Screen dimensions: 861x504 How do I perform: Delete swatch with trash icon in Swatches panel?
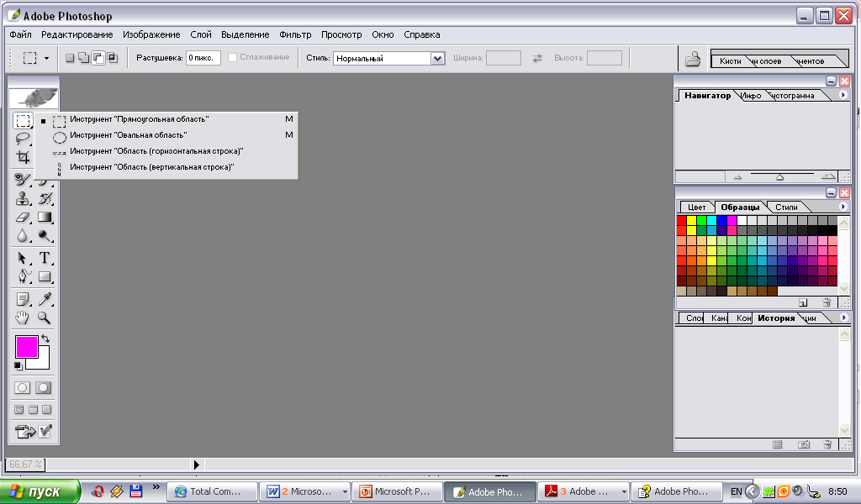pyautogui.click(x=827, y=302)
